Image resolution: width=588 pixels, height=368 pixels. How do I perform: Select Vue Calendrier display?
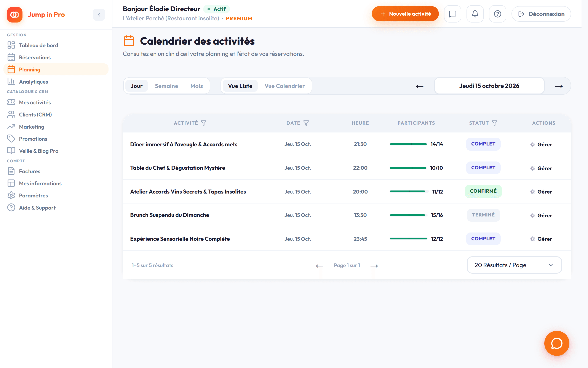pos(284,86)
